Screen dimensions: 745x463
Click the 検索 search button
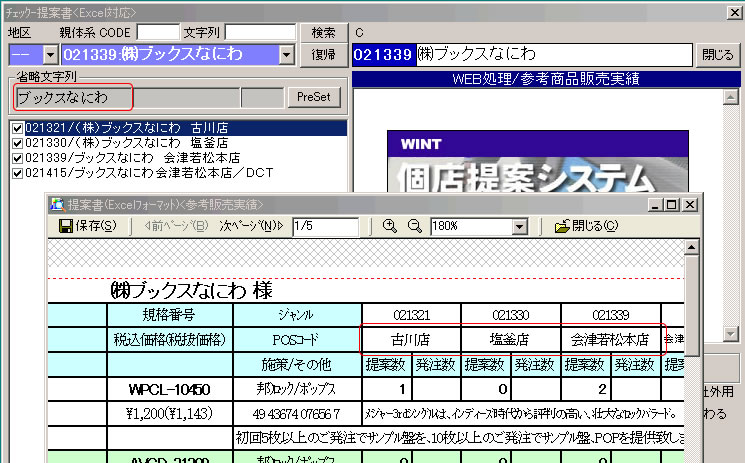[324, 32]
